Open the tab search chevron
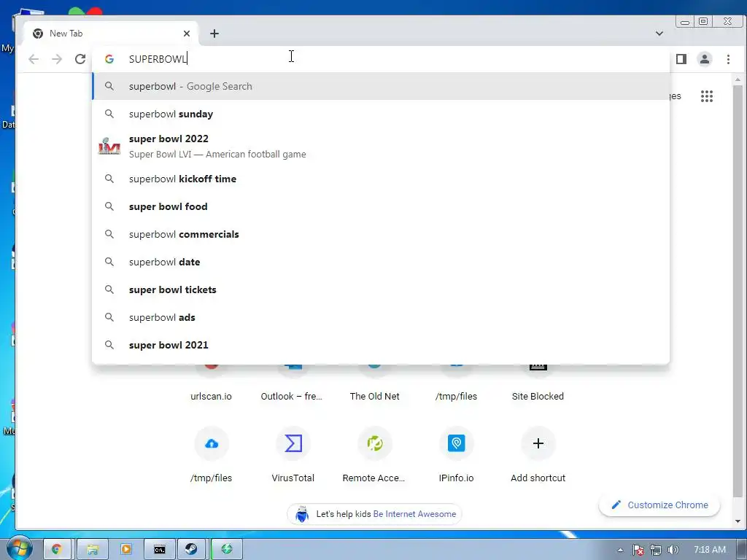Viewport: 747px width, 560px height. pyautogui.click(x=659, y=34)
